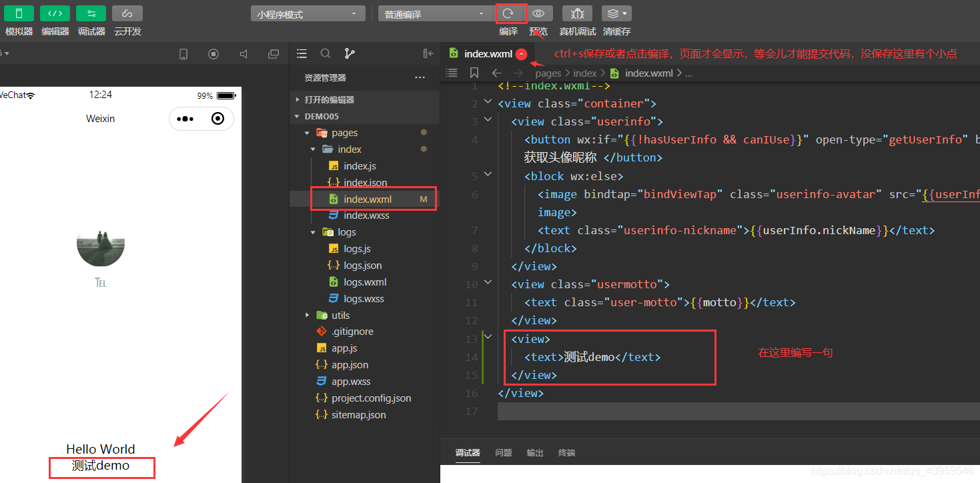Click the mini program menu dots button
The width and height of the screenshot is (980, 483).
point(185,119)
